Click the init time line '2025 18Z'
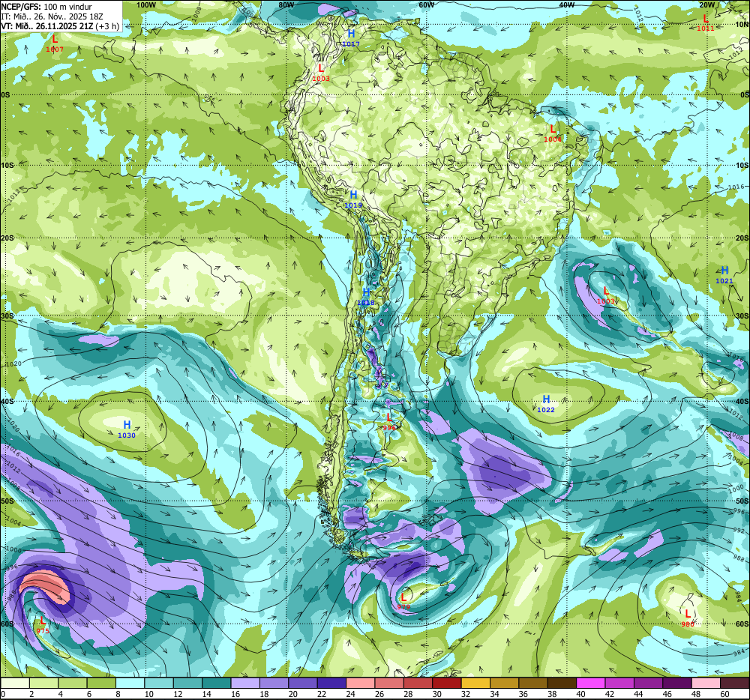Viewport: 750px width, 700px height. [x=86, y=16]
